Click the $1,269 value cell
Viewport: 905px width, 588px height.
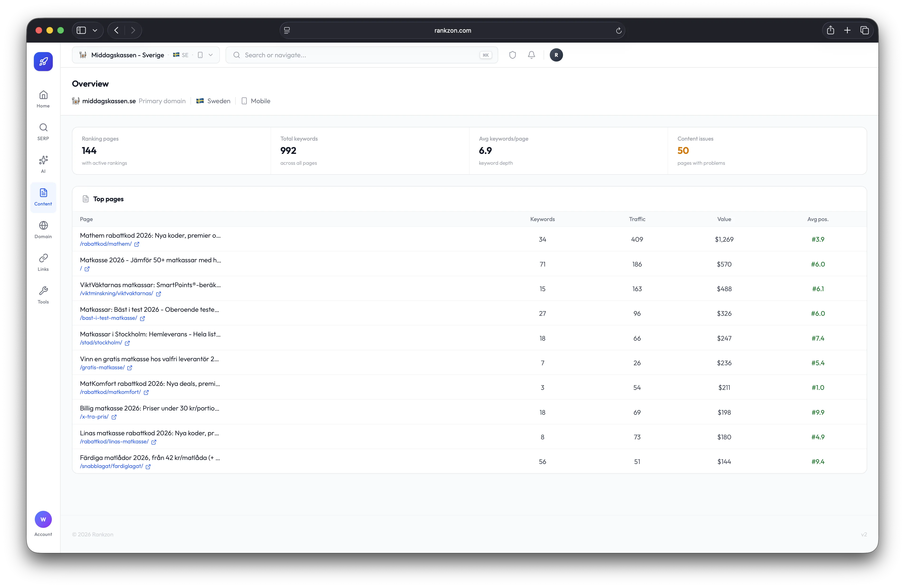coord(724,240)
